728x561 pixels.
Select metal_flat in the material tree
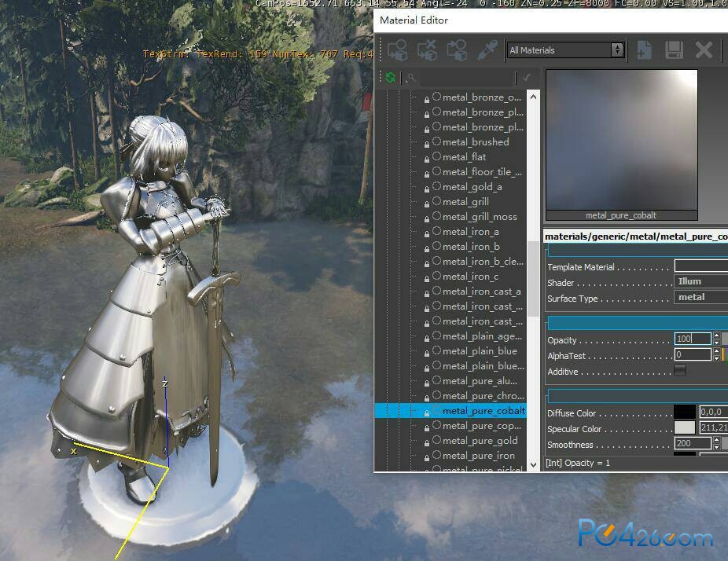point(464,157)
